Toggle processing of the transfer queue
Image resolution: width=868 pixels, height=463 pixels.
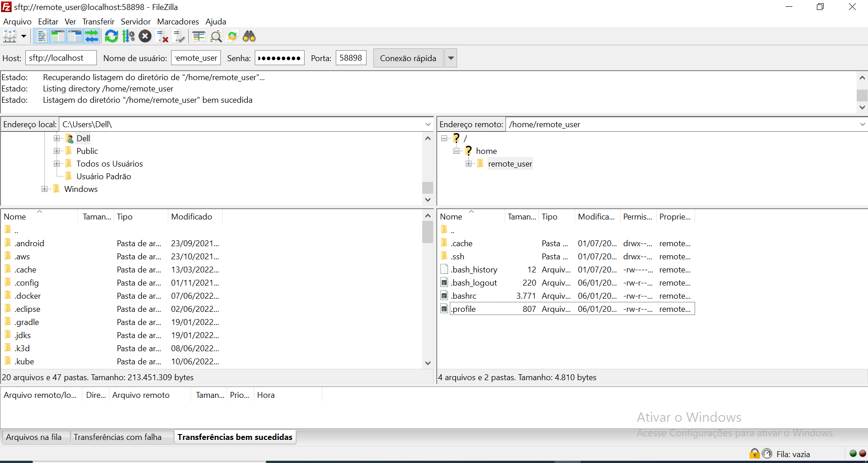tap(129, 36)
